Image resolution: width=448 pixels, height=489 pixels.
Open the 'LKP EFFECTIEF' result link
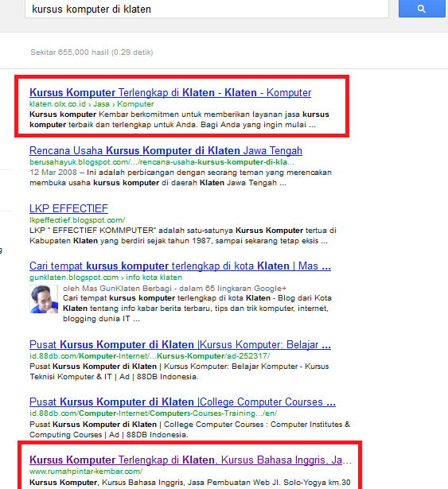(x=68, y=208)
